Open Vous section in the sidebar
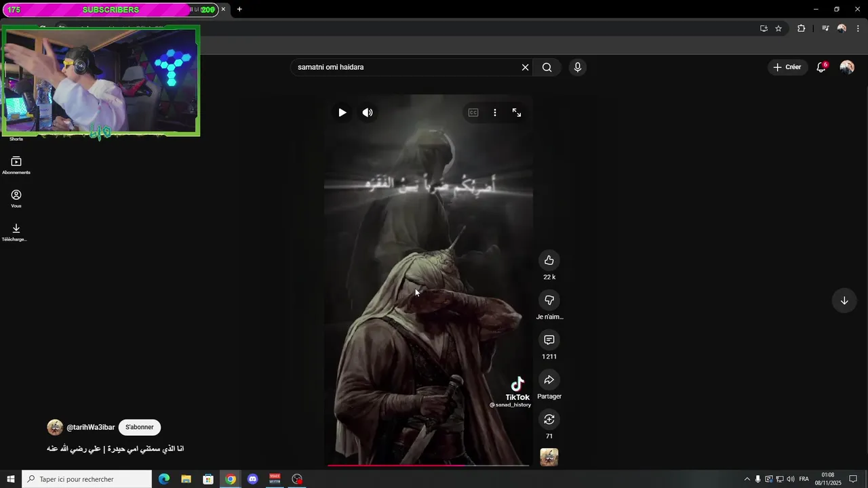 tap(16, 199)
